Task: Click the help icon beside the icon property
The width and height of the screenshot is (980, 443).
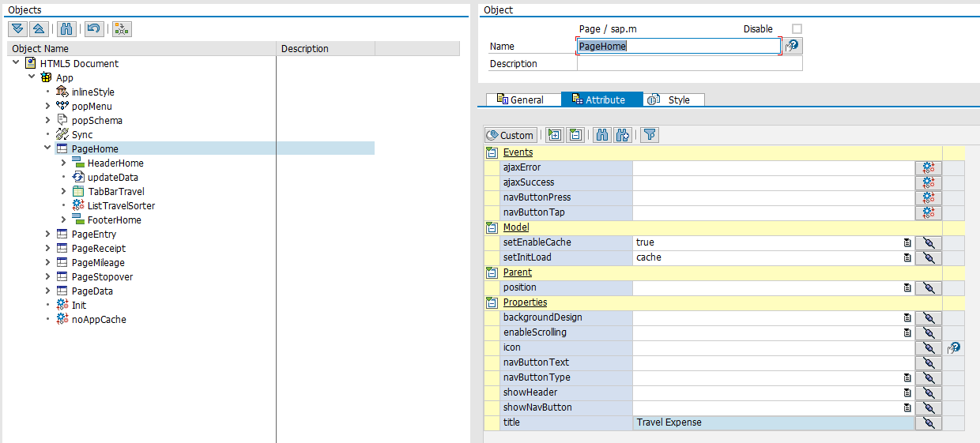Action: click(x=954, y=347)
